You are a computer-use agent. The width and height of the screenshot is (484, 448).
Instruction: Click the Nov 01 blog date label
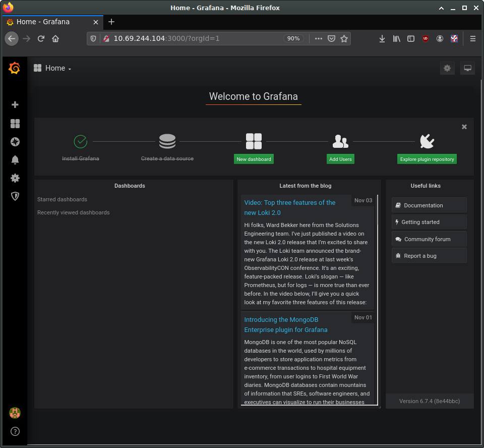tap(363, 317)
